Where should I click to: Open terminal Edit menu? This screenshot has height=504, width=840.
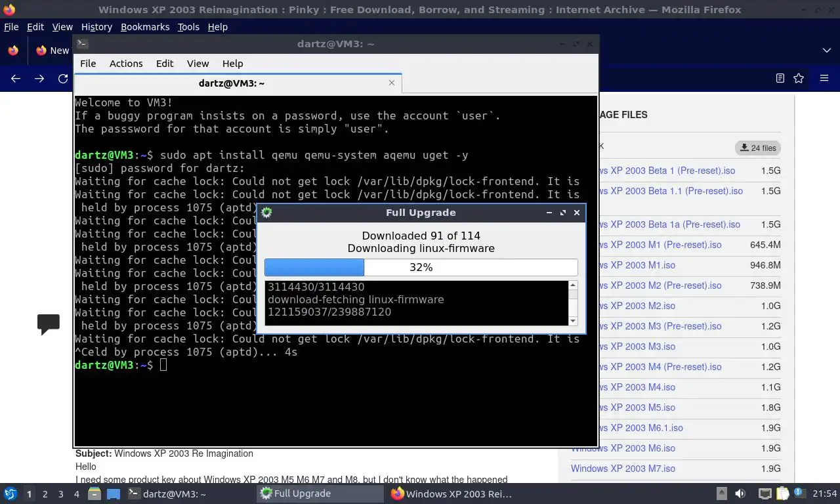tap(165, 64)
